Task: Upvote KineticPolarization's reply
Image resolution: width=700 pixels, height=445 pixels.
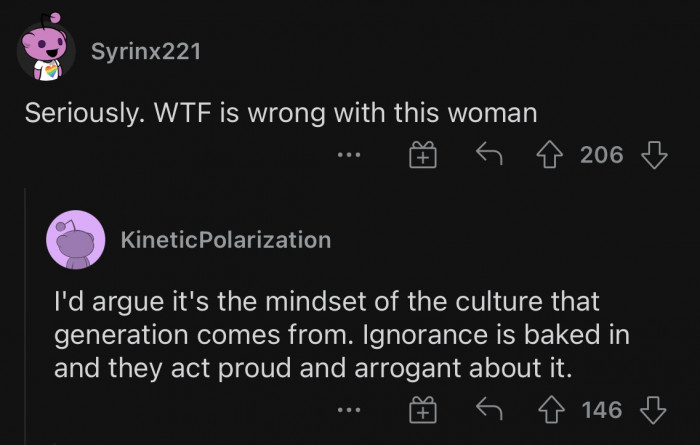Action: pos(551,410)
